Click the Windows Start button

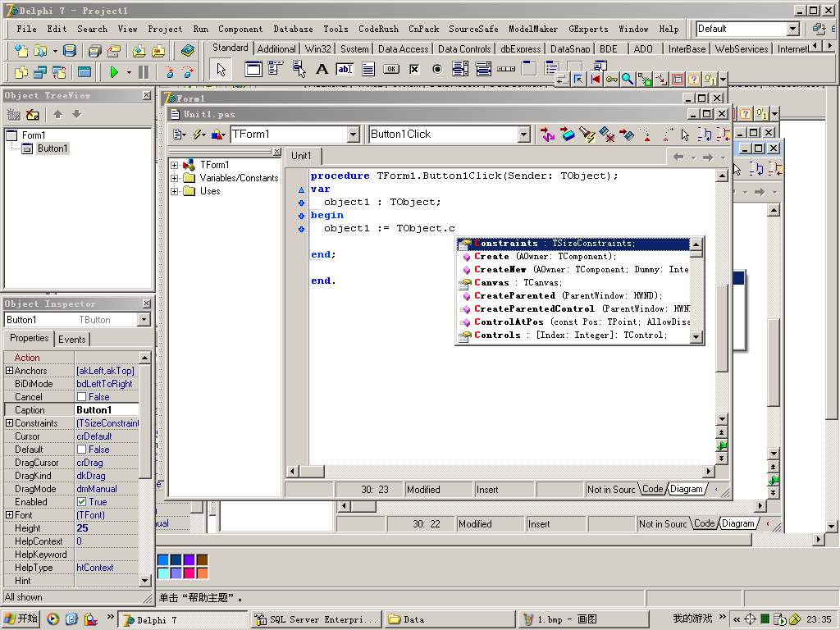(x=21, y=619)
